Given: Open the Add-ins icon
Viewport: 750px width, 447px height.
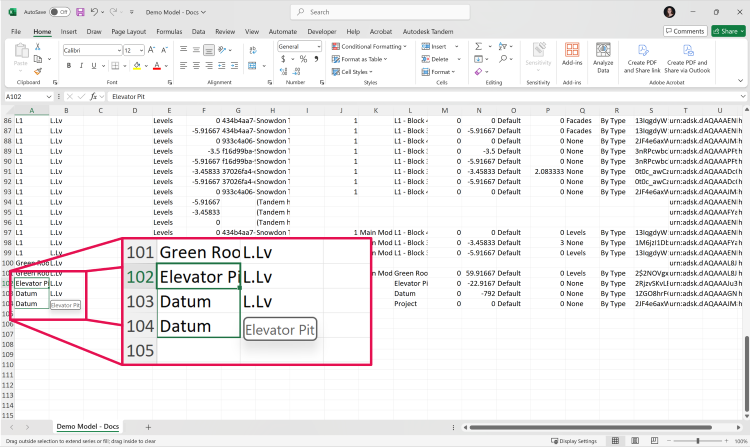Looking at the screenshot, I should point(572,54).
